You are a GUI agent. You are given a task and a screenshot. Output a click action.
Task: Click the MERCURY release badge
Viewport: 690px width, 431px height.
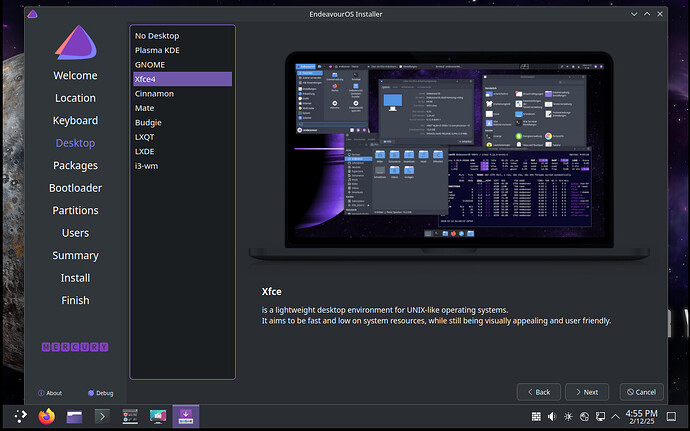point(75,347)
